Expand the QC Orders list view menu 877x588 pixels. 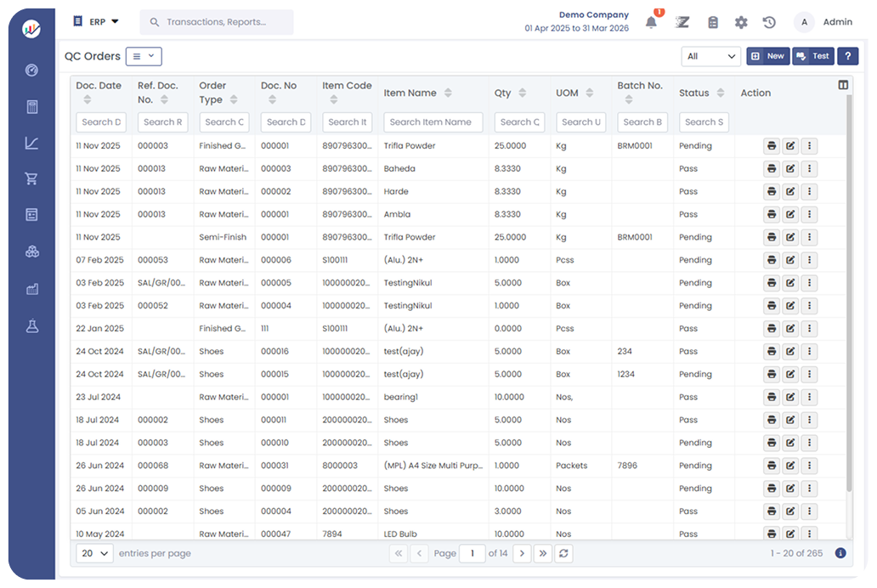coord(144,57)
